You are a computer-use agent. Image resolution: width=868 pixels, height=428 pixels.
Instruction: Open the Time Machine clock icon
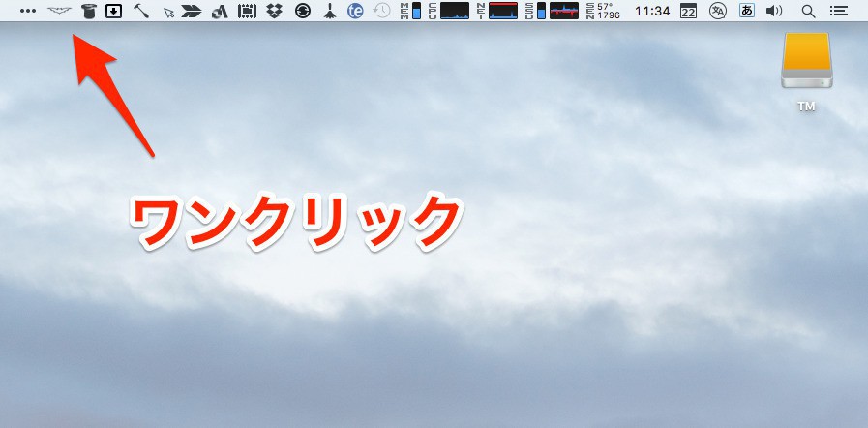[382, 12]
